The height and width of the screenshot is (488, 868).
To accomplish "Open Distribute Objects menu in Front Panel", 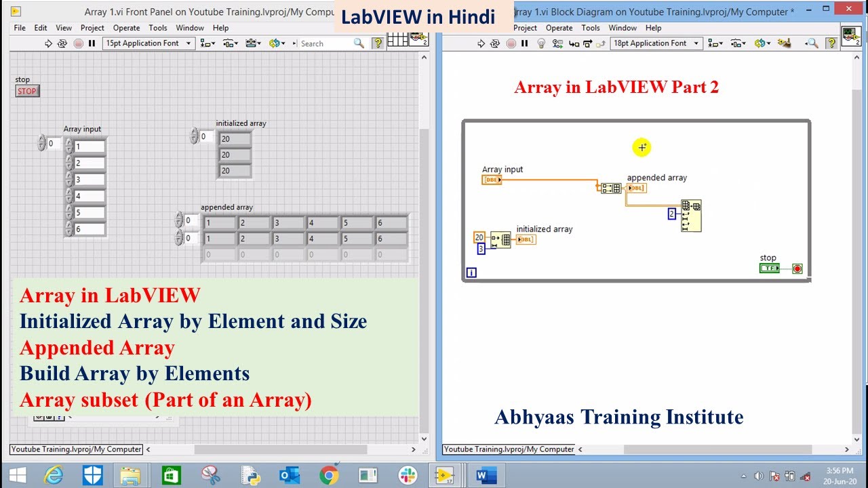I will click(x=231, y=43).
